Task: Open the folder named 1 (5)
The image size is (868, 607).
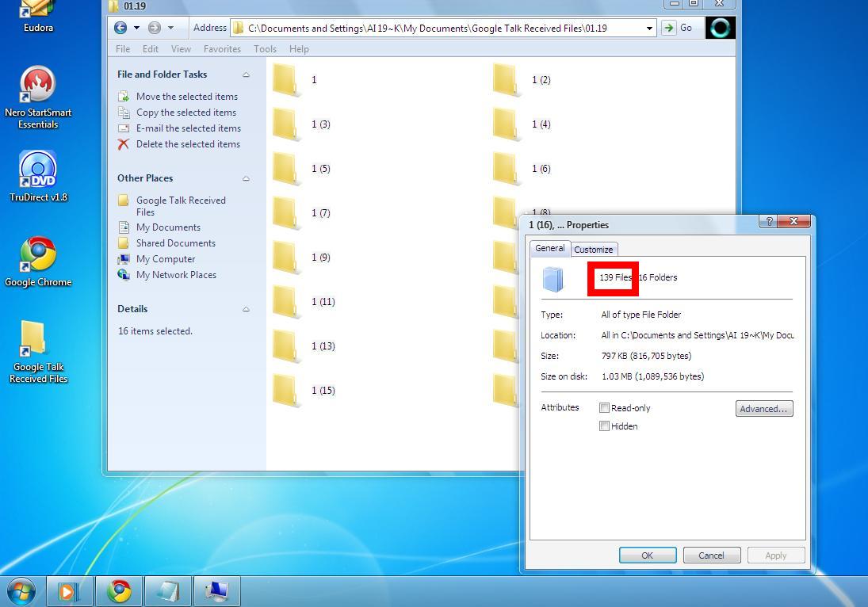Action: pyautogui.click(x=302, y=168)
